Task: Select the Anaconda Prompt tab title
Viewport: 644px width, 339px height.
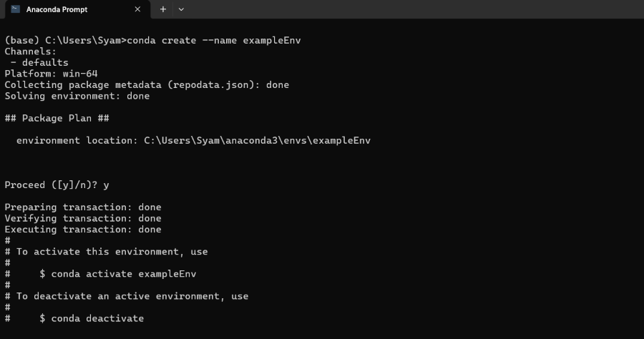Action: [56, 9]
